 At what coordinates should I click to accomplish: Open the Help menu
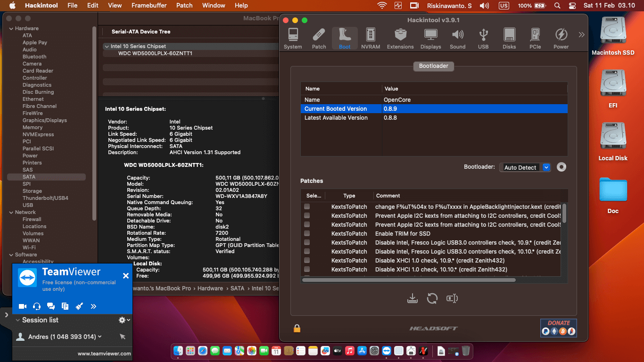click(241, 5)
